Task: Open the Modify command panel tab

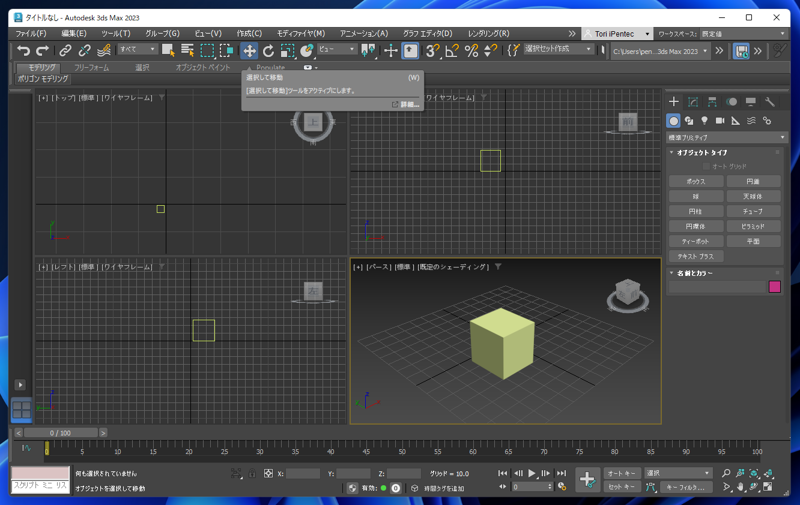Action: point(693,102)
